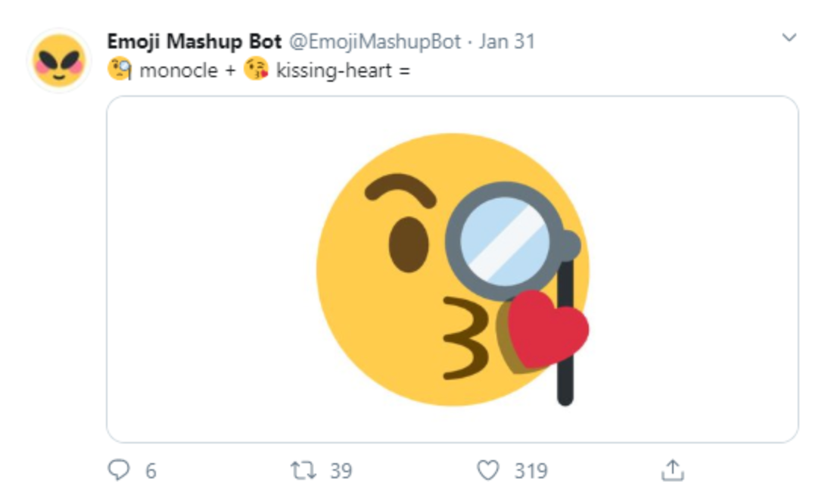
Task: Click the like count 319
Action: point(531,471)
